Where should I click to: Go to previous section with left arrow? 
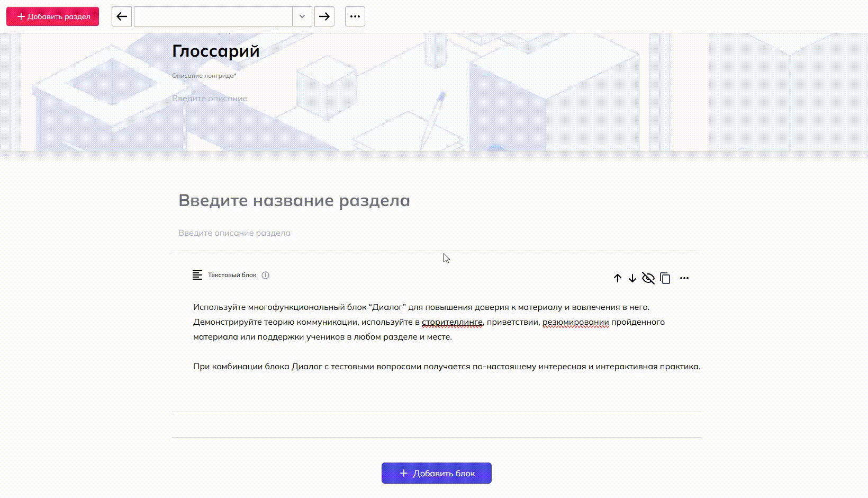tap(122, 16)
